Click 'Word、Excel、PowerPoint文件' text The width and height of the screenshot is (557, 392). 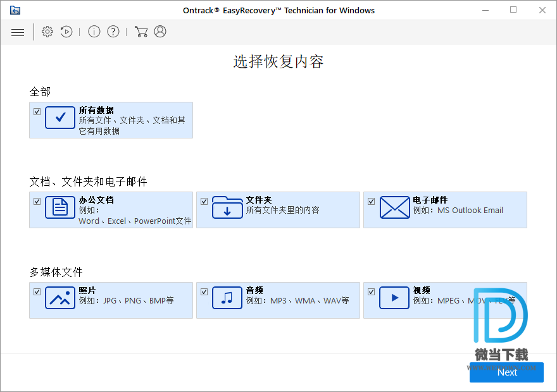point(135,221)
